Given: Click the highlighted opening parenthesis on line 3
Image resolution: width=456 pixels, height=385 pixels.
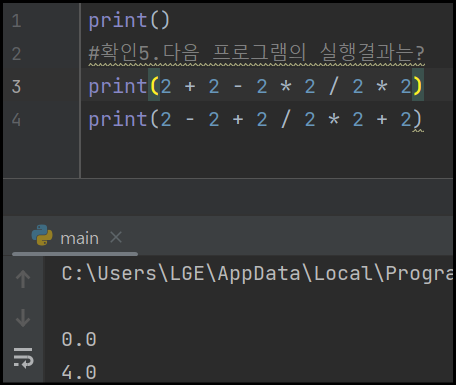Looking at the screenshot, I should [154, 85].
